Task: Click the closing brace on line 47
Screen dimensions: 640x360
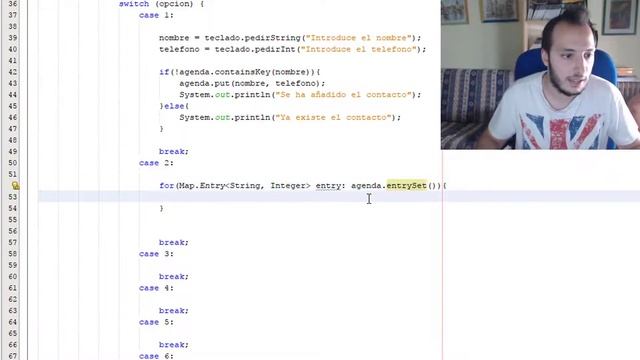Action: click(161, 129)
